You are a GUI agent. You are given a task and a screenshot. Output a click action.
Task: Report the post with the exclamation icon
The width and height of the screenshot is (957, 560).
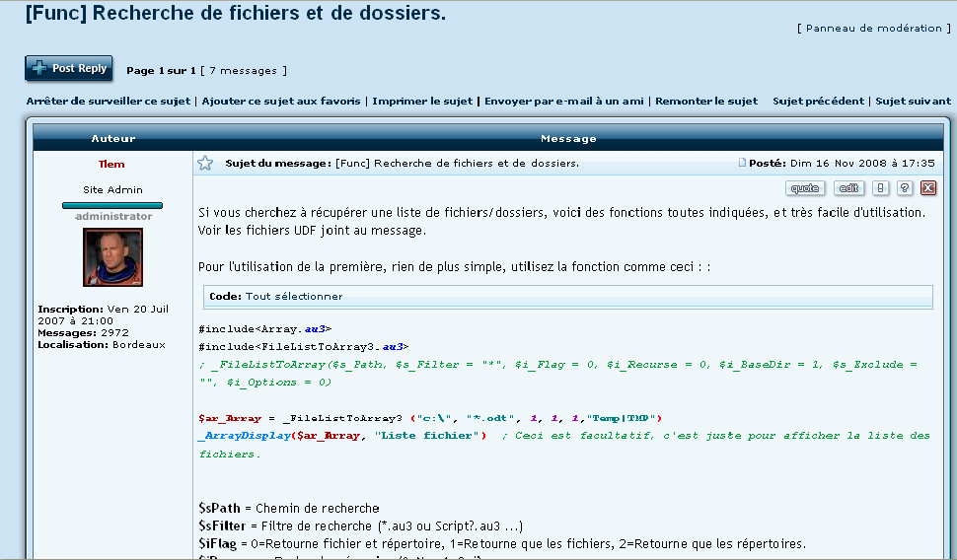[882, 188]
